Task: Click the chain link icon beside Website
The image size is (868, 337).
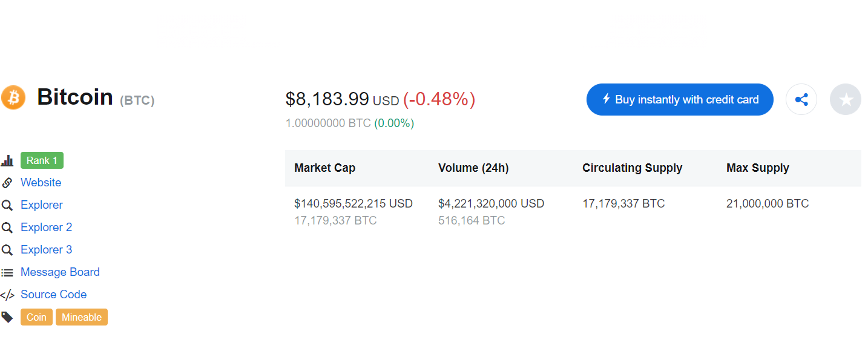Action: point(7,183)
